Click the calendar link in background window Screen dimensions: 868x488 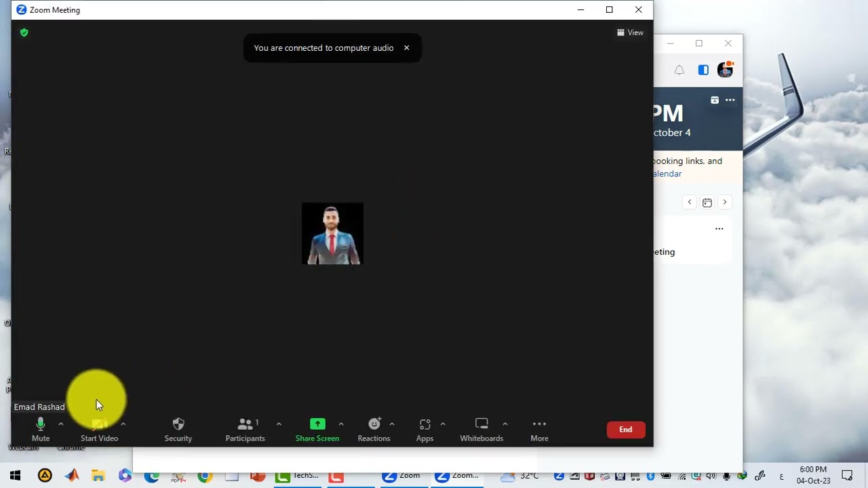(x=667, y=174)
